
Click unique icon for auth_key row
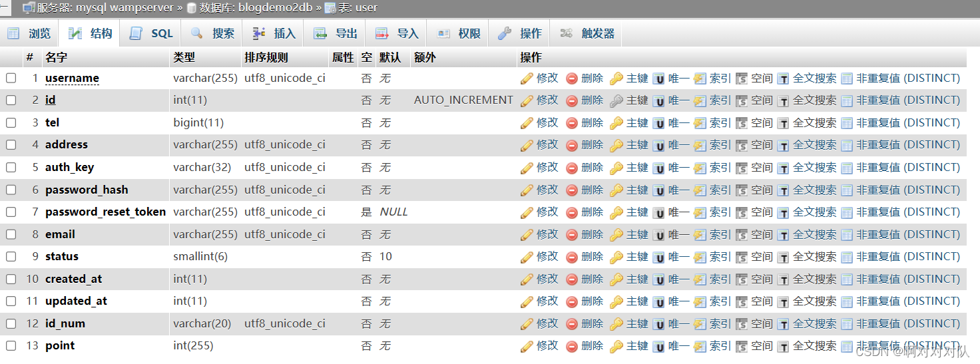click(658, 168)
